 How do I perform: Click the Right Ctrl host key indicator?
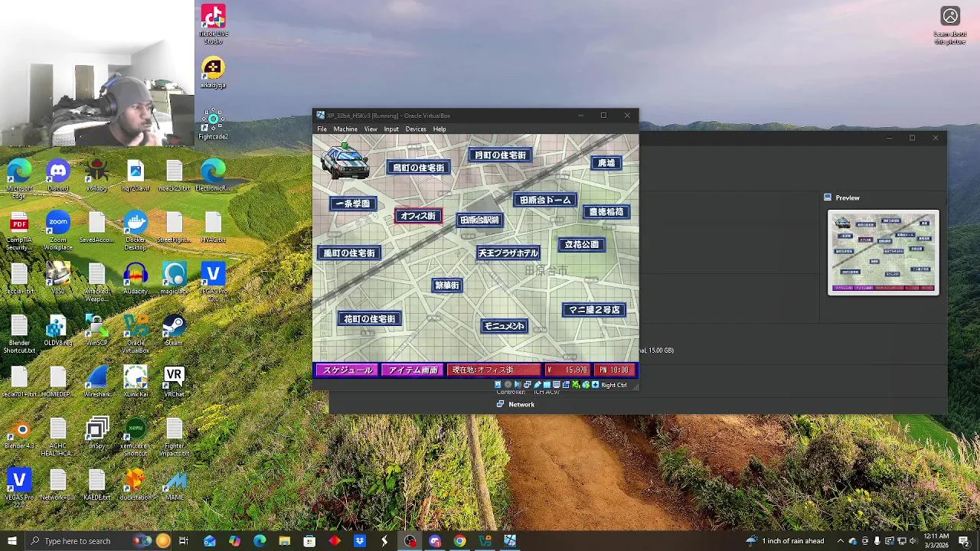pos(613,385)
